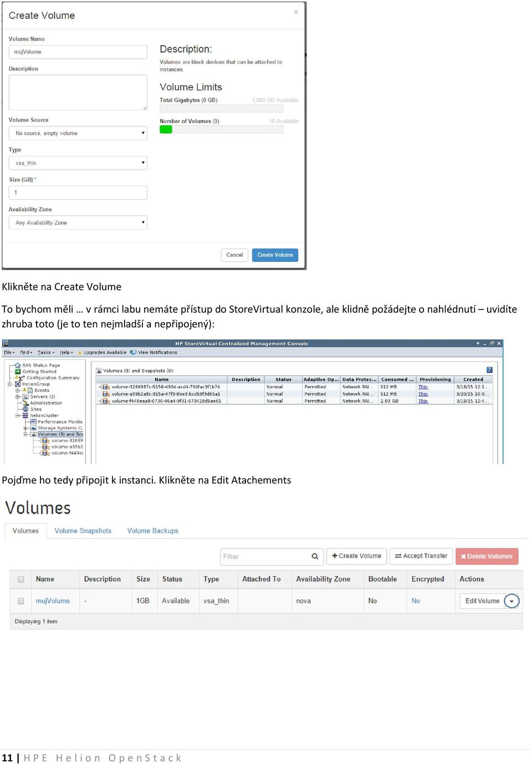The height and width of the screenshot is (764, 532).
Task: Click the + Create Volume toolbar button
Action: pos(356,556)
